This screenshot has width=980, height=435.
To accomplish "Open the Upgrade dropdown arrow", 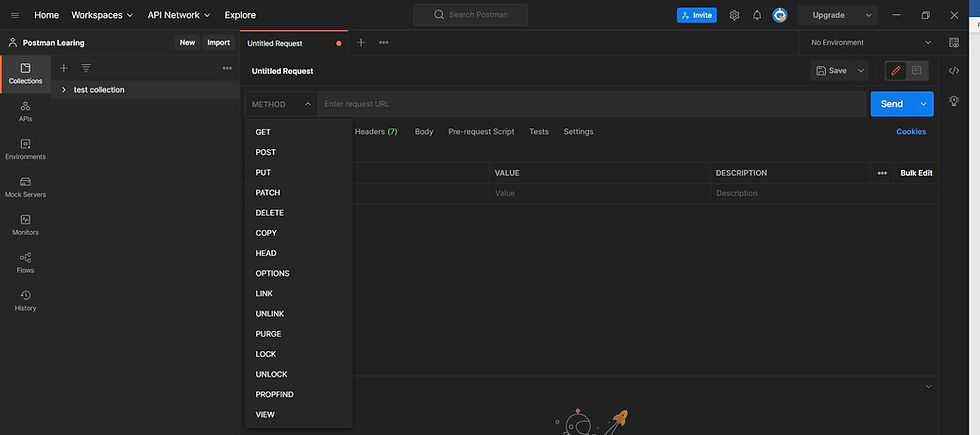I will (x=868, y=15).
